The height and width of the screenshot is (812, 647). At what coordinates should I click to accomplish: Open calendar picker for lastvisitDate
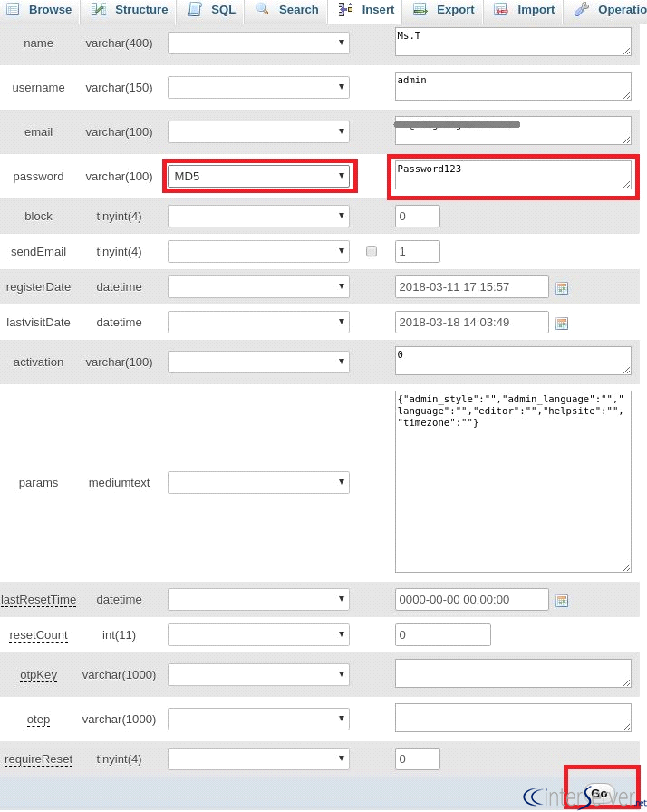[562, 324]
